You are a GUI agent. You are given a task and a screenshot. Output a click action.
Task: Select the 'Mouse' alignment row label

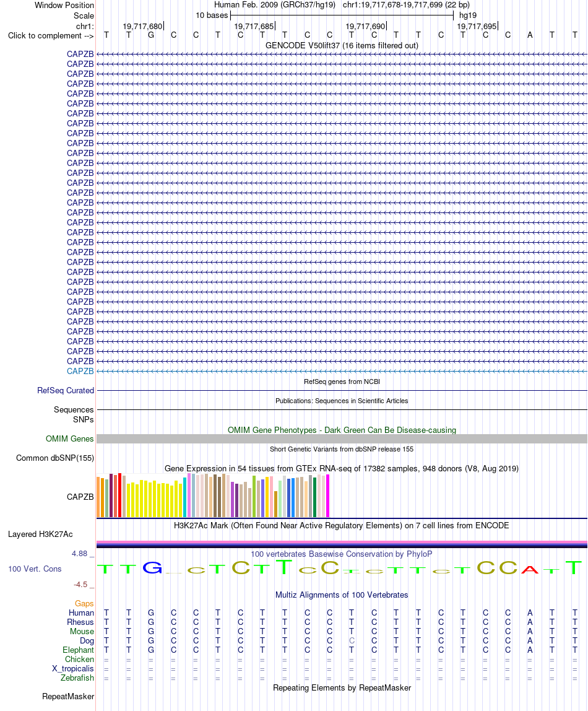coord(82,631)
